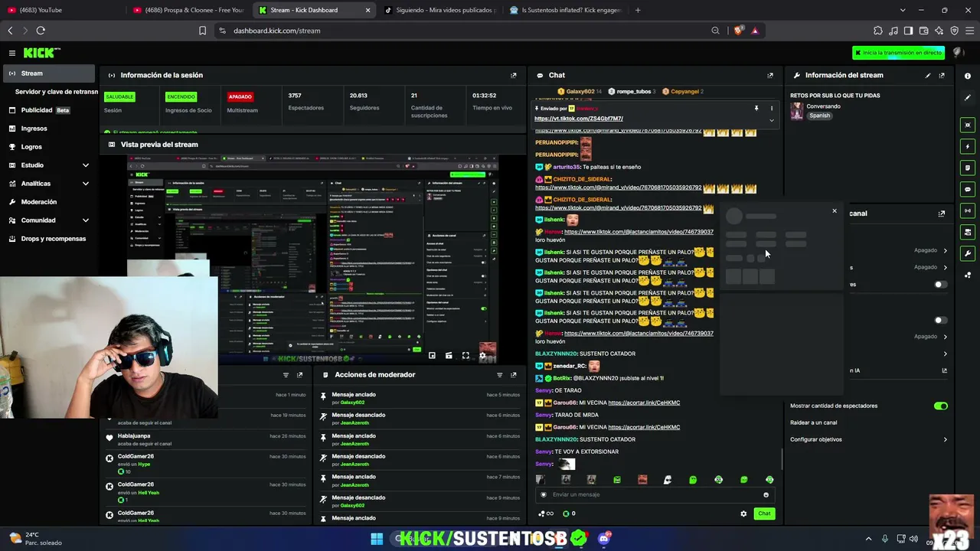The width and height of the screenshot is (980, 551).
Task: Click the chat scrollbar thumb
Action: (782, 459)
